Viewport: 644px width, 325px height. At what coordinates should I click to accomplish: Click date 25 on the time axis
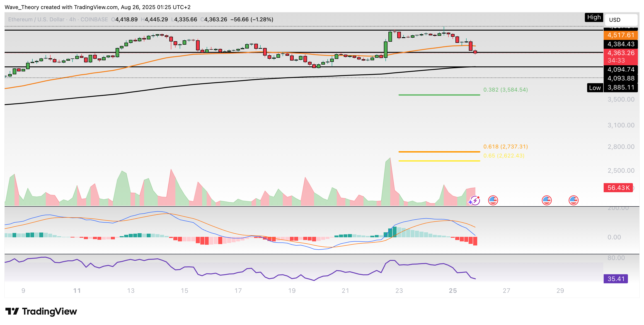tap(453, 291)
